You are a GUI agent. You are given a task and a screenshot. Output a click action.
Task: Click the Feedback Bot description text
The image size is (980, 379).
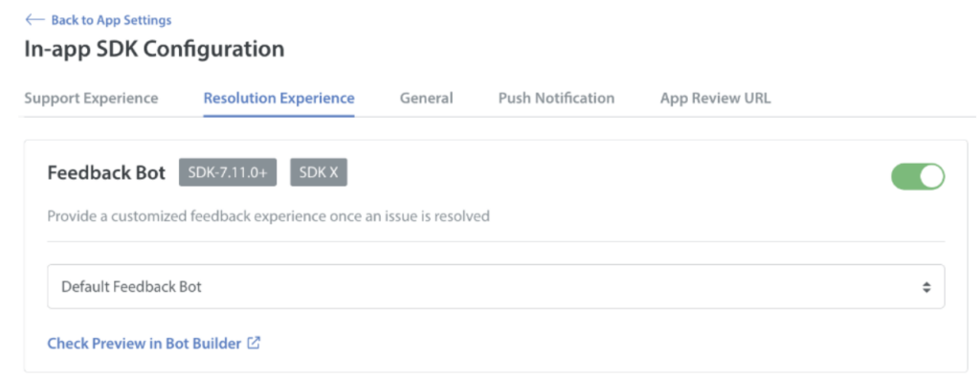[x=269, y=216]
